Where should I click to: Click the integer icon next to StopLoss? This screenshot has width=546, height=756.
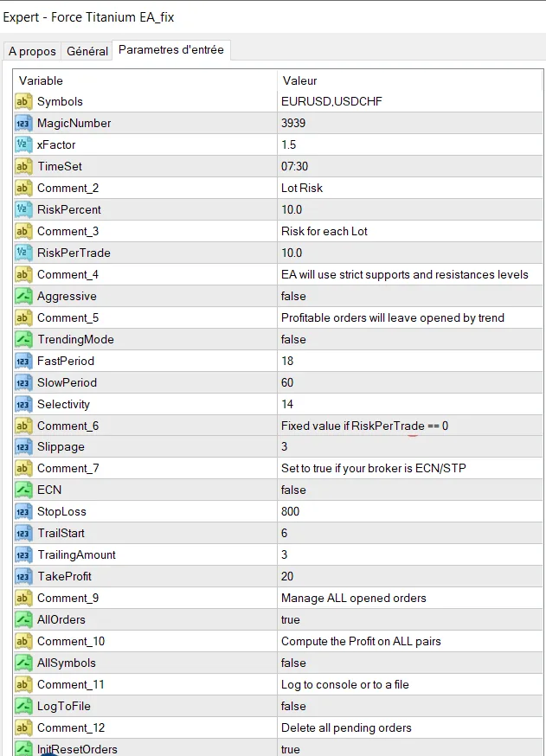point(23,512)
